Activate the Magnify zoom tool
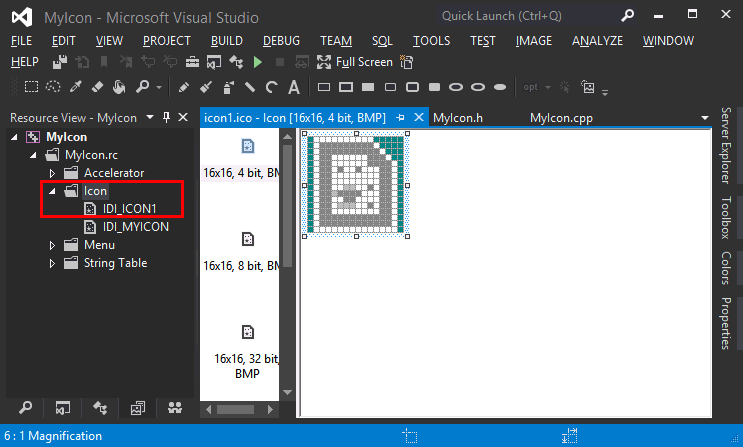 142,87
